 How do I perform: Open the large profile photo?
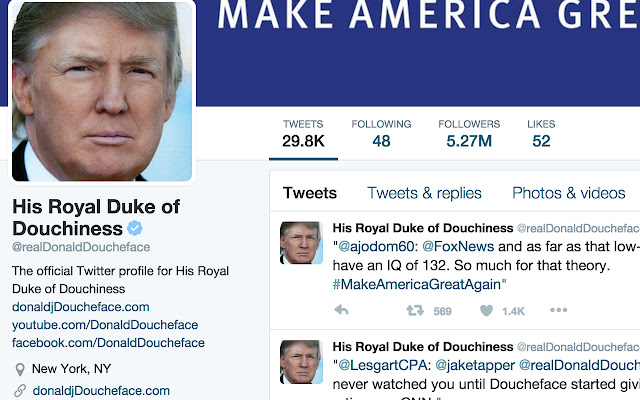pyautogui.click(x=102, y=91)
